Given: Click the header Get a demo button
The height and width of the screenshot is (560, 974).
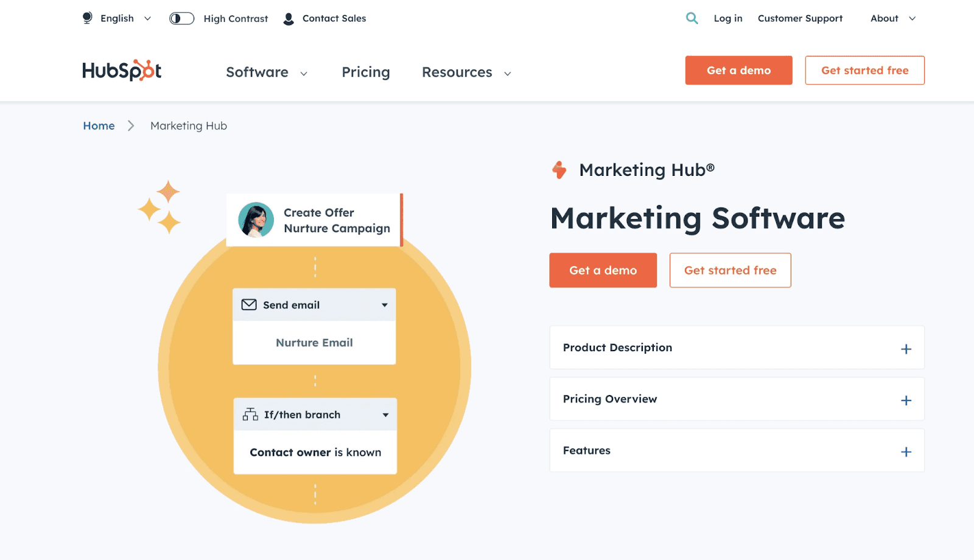Looking at the screenshot, I should point(738,70).
